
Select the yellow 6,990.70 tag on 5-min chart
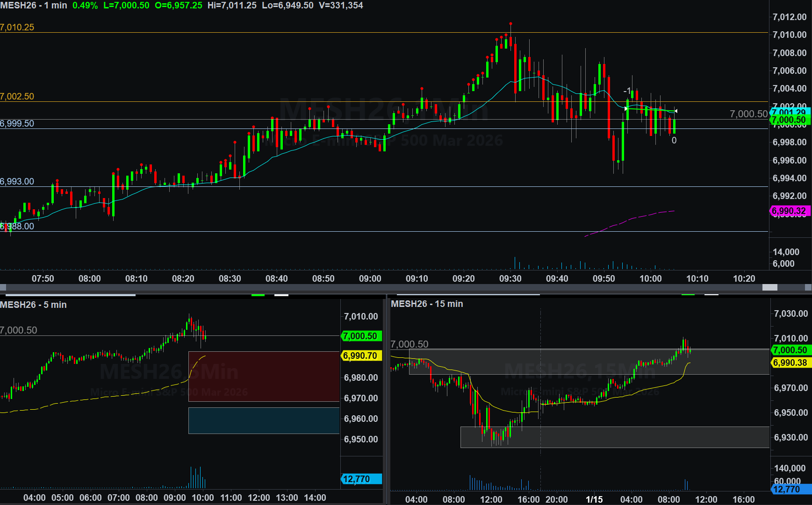(x=361, y=356)
